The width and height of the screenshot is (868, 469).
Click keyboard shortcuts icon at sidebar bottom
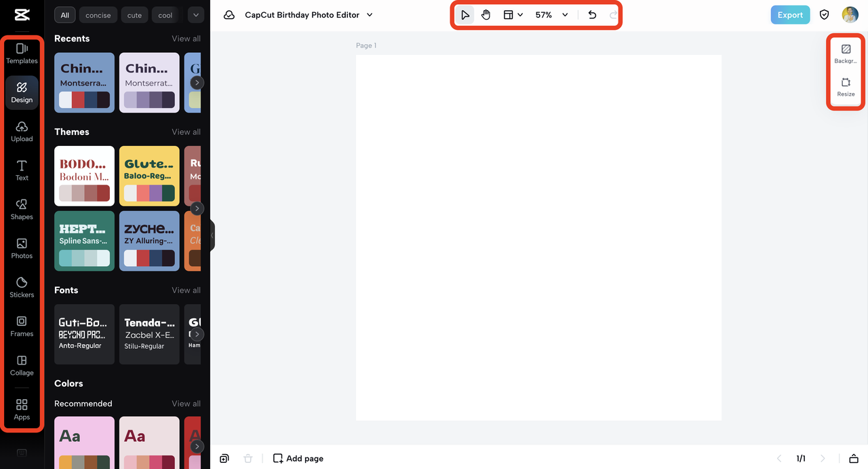[x=22, y=453]
